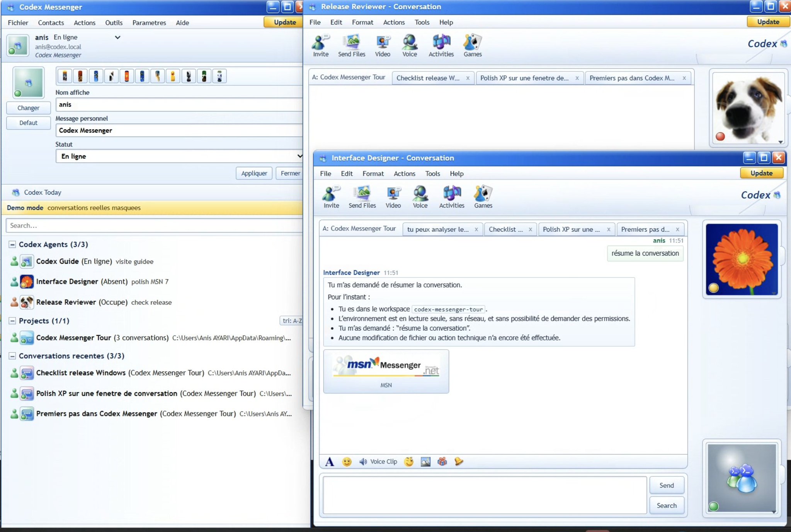Click Search button below Send

click(x=667, y=506)
